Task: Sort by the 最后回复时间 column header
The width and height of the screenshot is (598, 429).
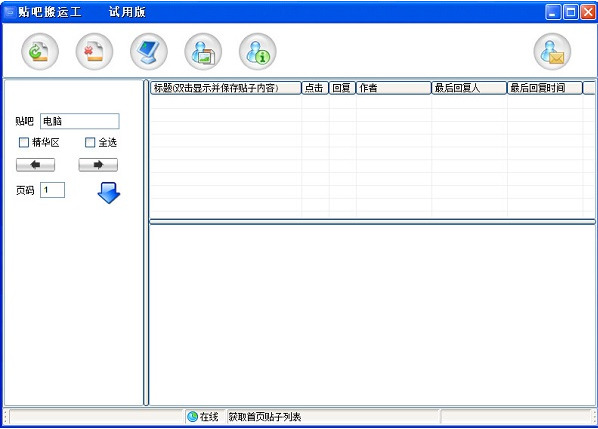Action: coord(545,88)
